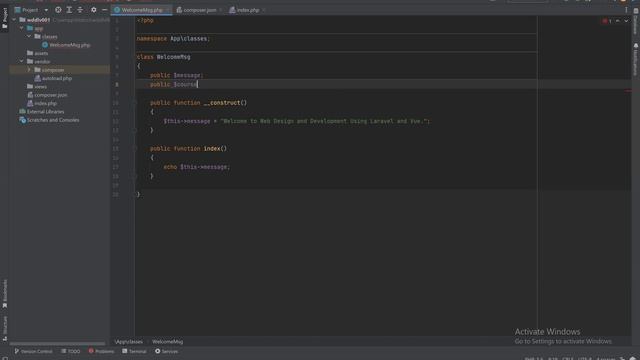Switch to WelcomeMsg.php editor tab
The width and height of the screenshot is (640, 360).
point(142,10)
